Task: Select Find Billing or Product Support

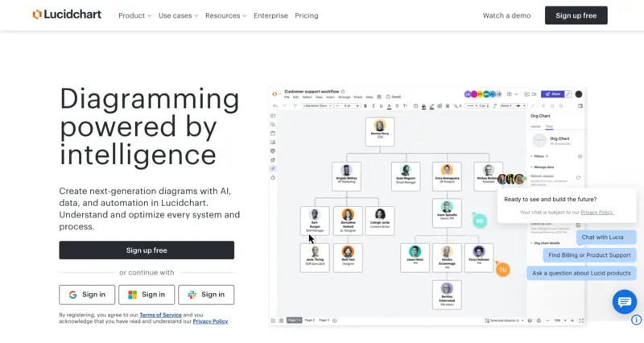Action: pyautogui.click(x=589, y=255)
